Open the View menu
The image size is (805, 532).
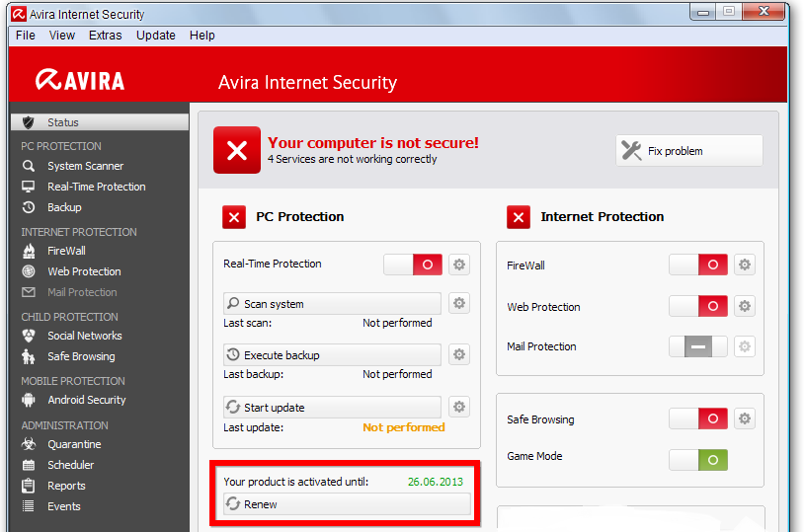point(62,36)
